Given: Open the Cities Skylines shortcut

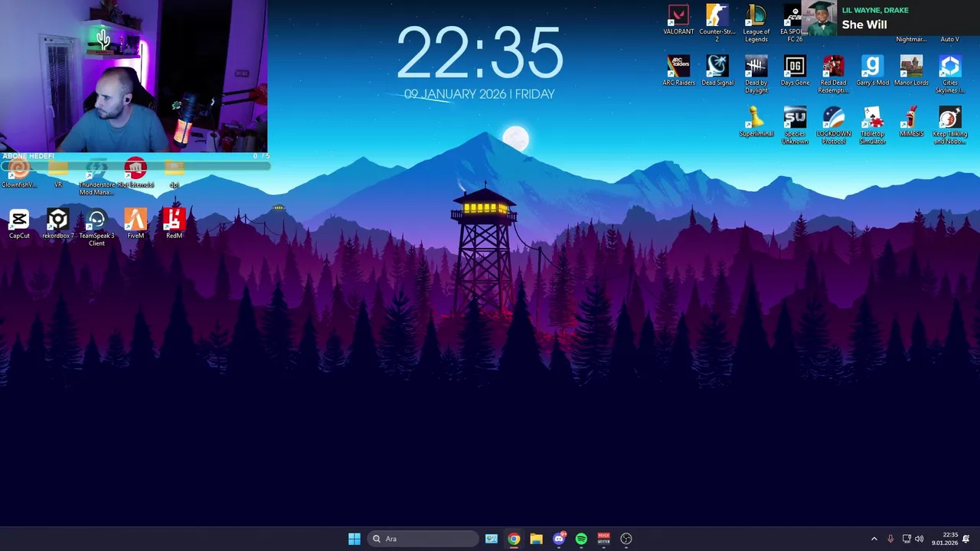Looking at the screenshot, I should tap(950, 74).
